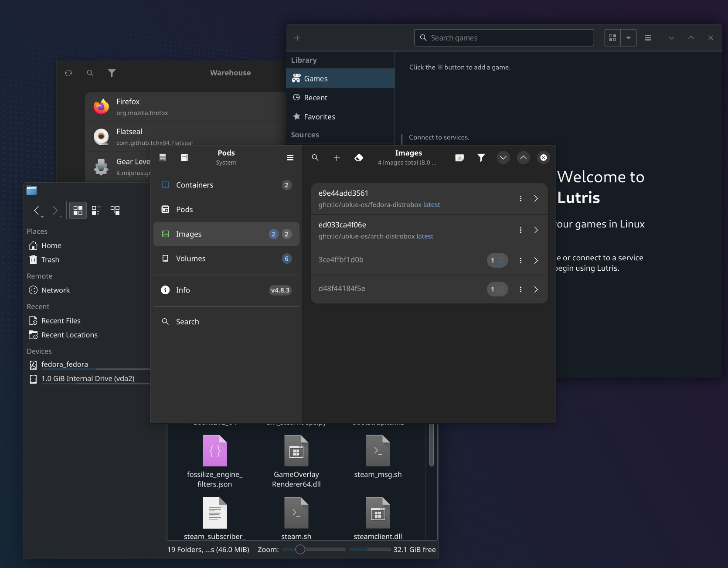Select Favorites in Lutris sidebar

(x=340, y=117)
